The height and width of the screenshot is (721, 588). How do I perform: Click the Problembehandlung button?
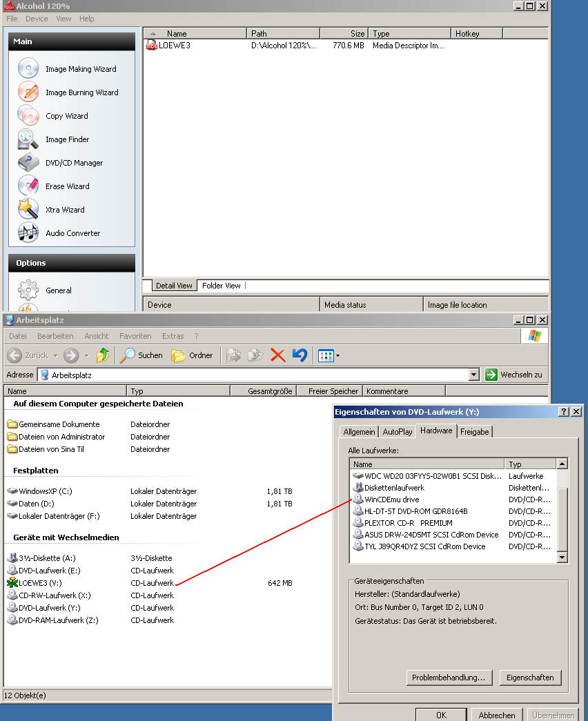click(449, 678)
